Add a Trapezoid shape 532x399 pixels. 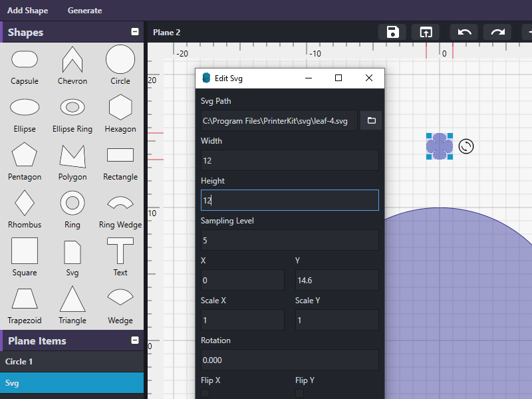tap(25, 305)
